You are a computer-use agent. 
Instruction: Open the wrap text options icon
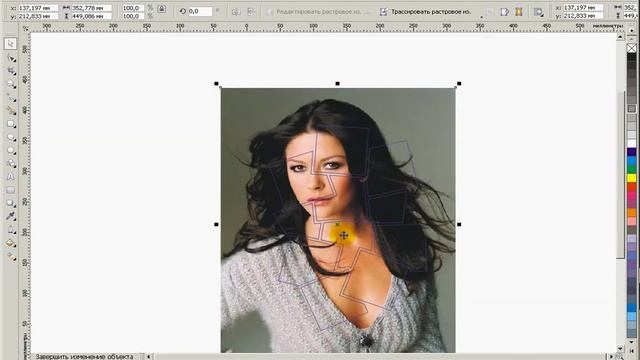pyautogui.click(x=538, y=12)
